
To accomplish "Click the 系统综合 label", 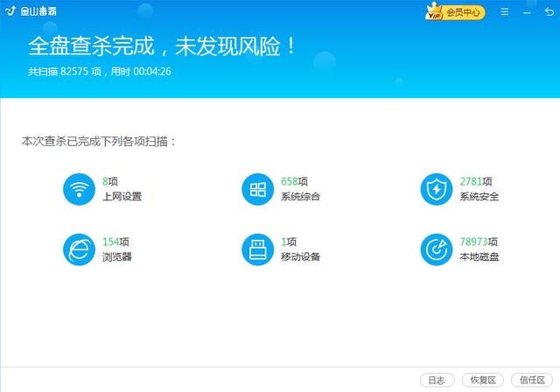I will pyautogui.click(x=300, y=196).
